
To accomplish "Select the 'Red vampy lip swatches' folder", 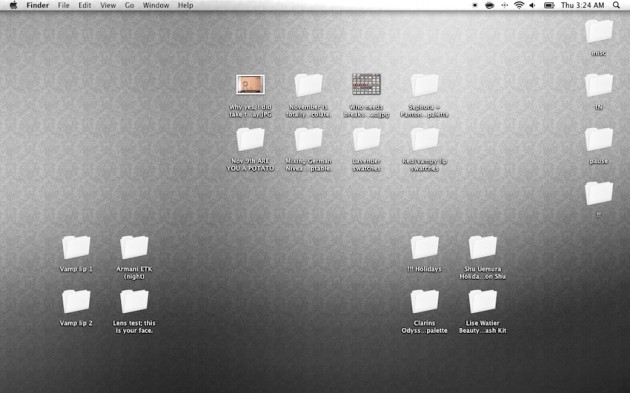I will point(424,139).
